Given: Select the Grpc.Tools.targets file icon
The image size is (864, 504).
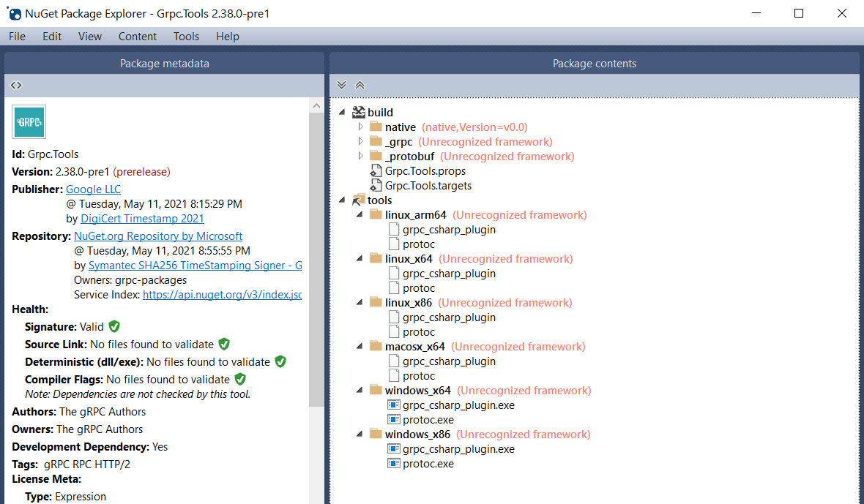Looking at the screenshot, I should click(376, 185).
